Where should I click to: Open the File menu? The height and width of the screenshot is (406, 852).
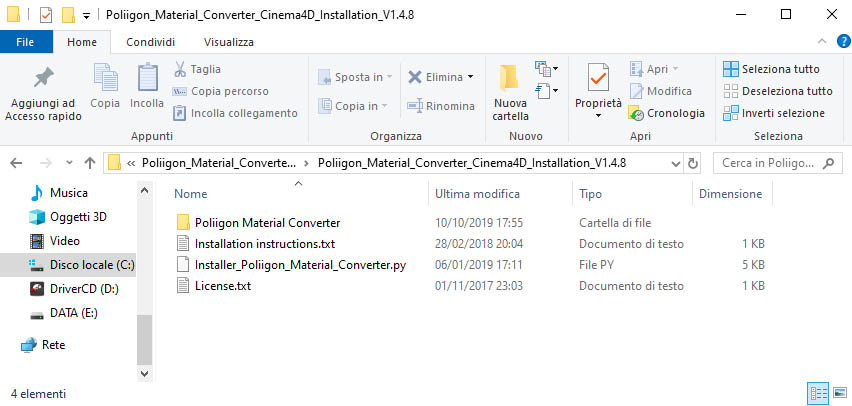(x=26, y=42)
